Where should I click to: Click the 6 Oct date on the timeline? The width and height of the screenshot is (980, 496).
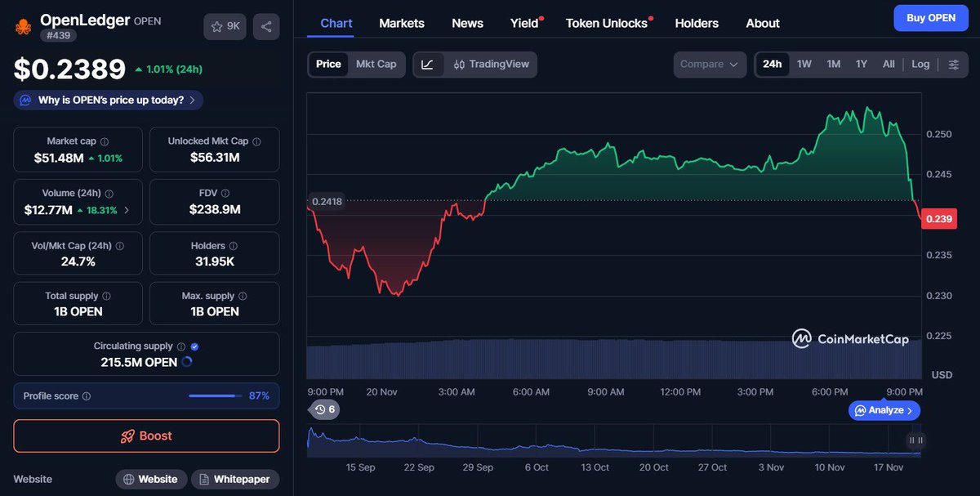[x=537, y=467]
